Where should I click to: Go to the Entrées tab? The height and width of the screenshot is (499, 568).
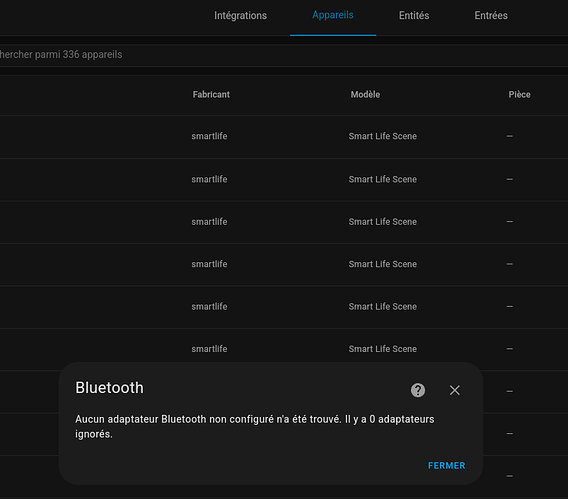point(491,16)
